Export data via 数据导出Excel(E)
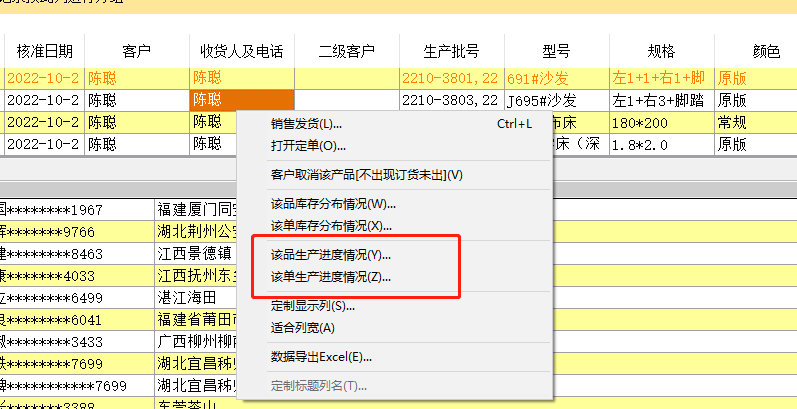Screen dimensions: 797x409 click(x=321, y=356)
